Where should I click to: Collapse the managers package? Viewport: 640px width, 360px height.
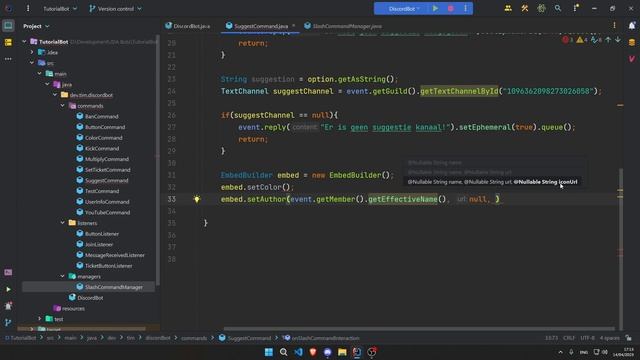(62, 276)
